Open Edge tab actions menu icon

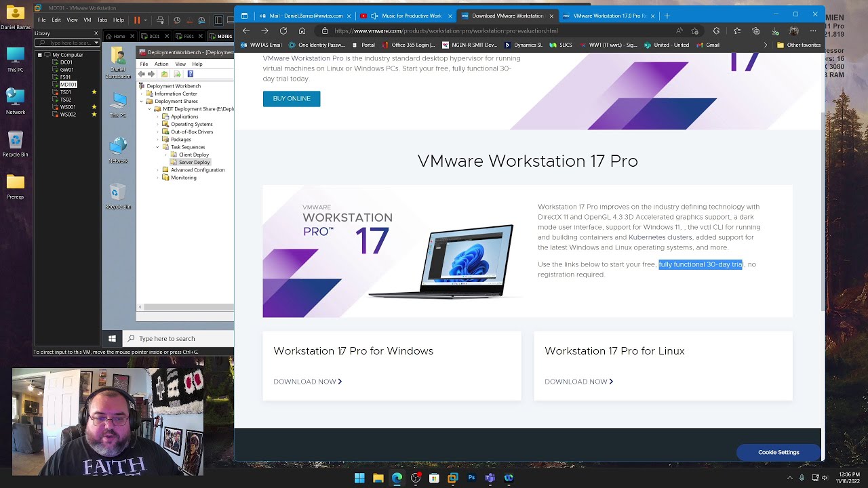click(244, 16)
